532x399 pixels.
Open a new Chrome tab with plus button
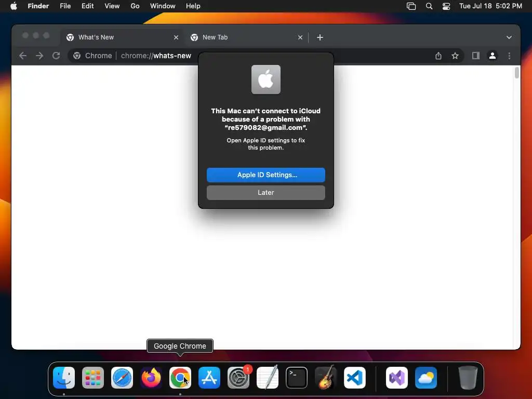[320, 37]
